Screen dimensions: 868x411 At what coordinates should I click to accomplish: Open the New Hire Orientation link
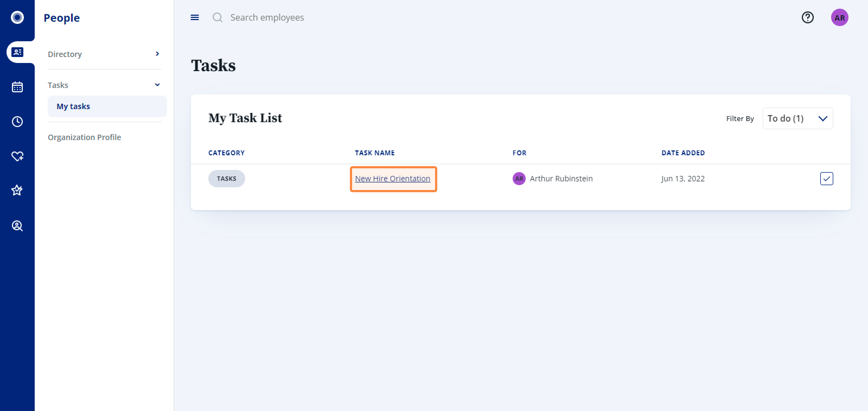click(392, 179)
